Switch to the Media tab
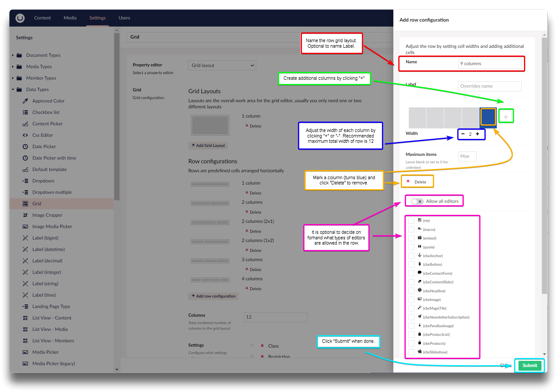The height and width of the screenshot is (392, 557). pos(70,18)
